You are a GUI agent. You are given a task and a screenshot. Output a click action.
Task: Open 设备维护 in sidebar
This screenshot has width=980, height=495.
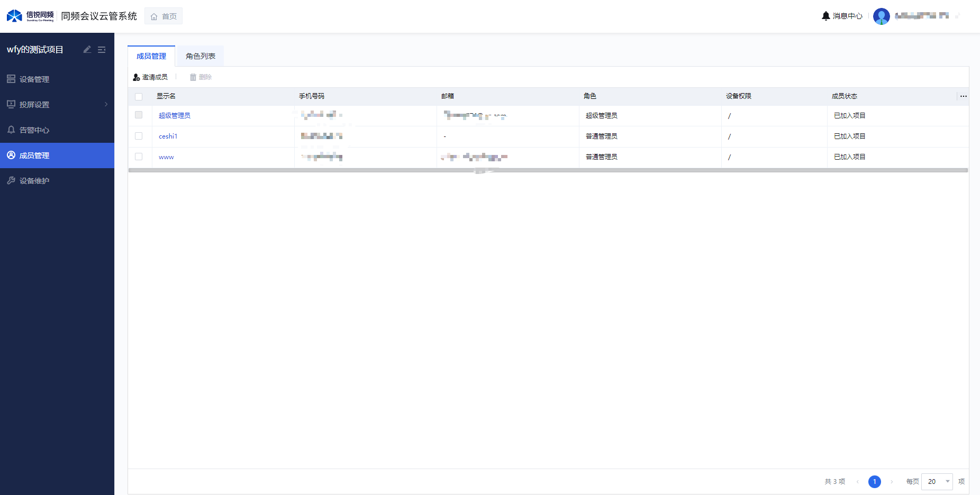click(x=57, y=181)
